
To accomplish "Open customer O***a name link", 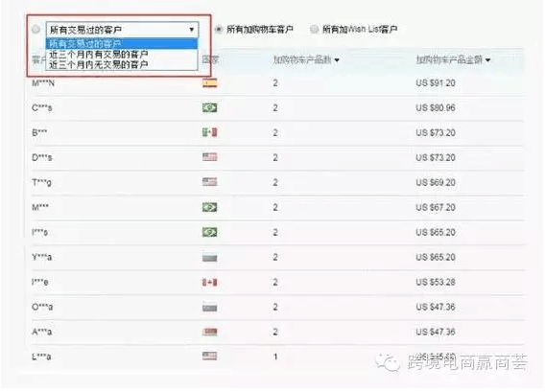I will click(42, 308).
